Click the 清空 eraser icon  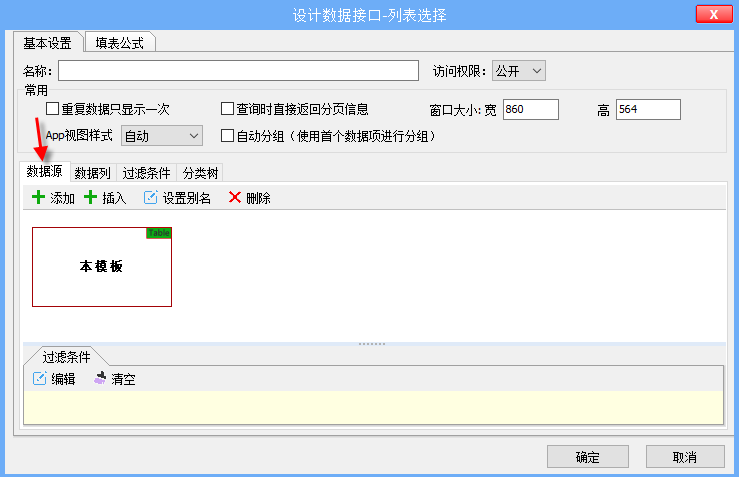(x=100, y=378)
